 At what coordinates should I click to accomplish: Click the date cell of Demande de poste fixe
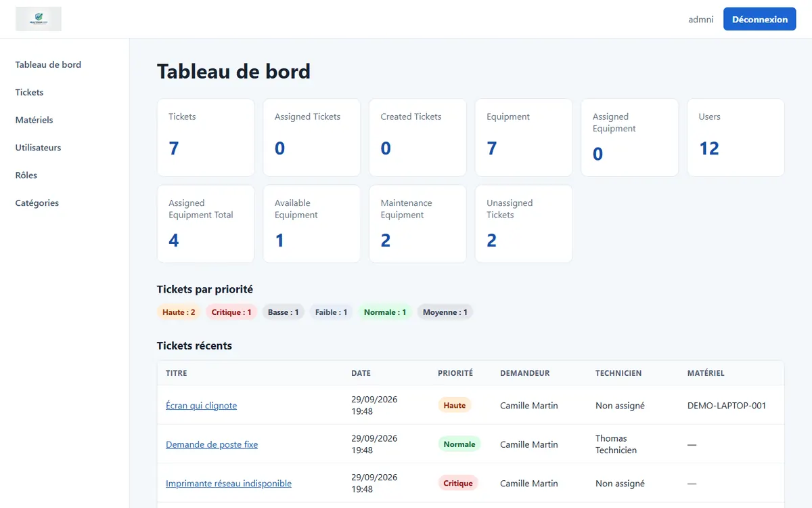pos(374,444)
